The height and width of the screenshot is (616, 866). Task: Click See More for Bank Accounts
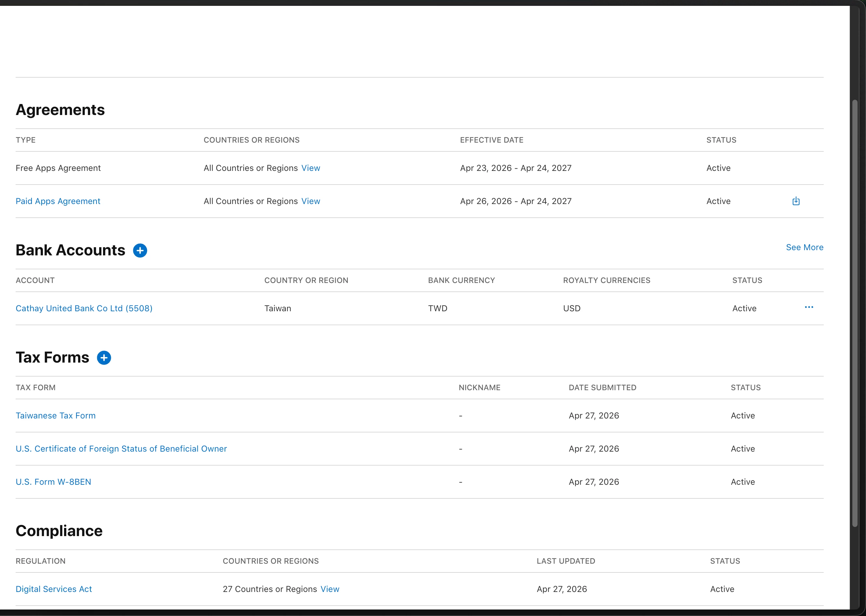(x=804, y=247)
